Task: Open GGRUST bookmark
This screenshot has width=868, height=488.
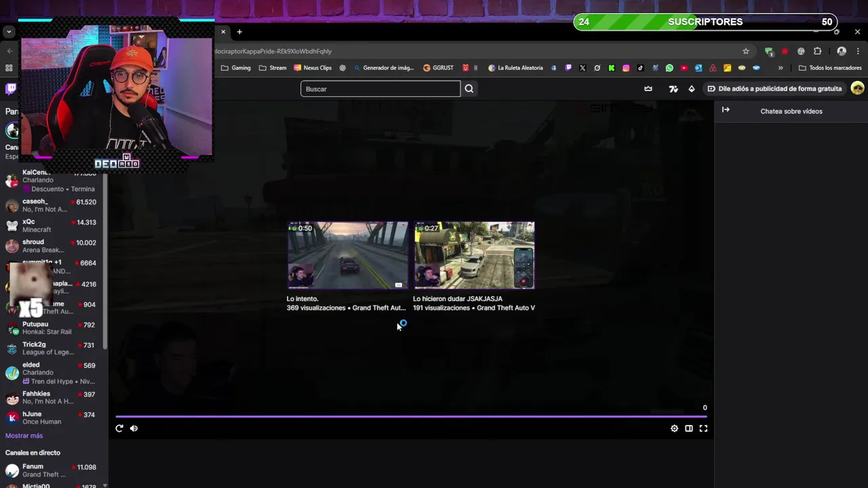Action: (438, 68)
